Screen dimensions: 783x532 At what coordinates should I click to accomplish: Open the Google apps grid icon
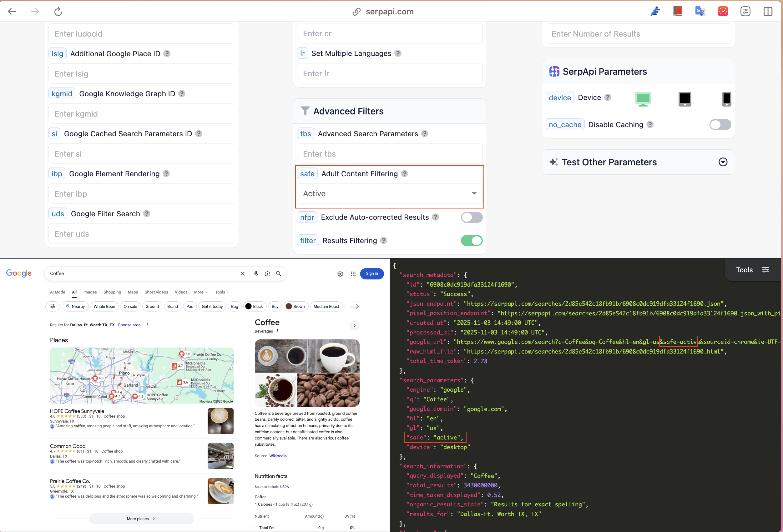pos(353,274)
